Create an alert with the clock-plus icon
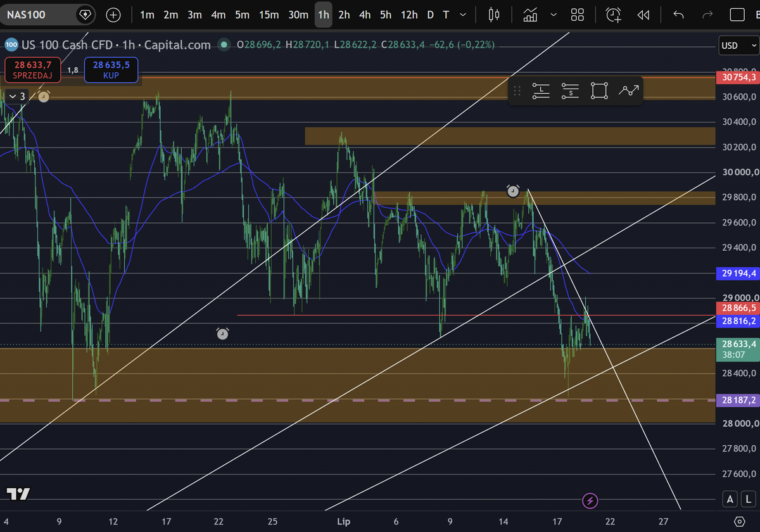The height and width of the screenshot is (532, 760). tap(613, 15)
